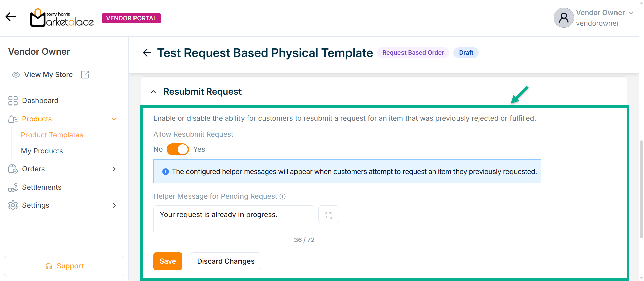Image resolution: width=644 pixels, height=281 pixels.
Task: Open the Vendor Owner account dropdown
Action: tap(631, 13)
